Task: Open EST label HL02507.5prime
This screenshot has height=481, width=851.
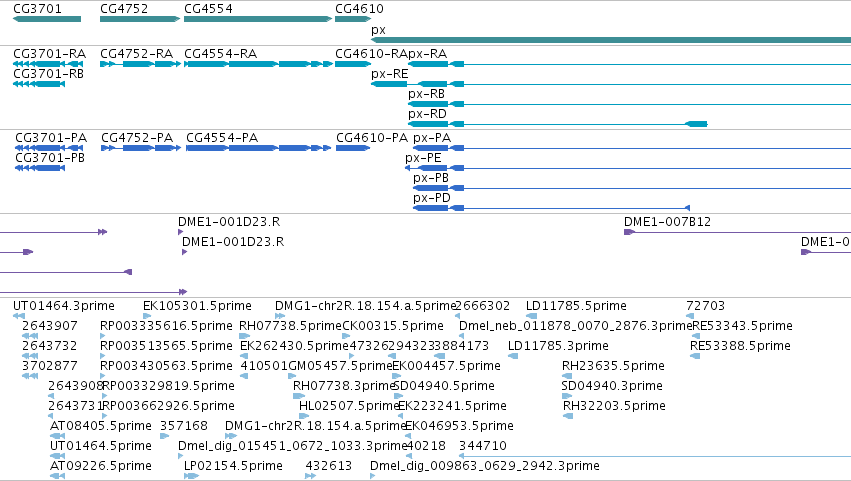Action: pyautogui.click(x=350, y=407)
